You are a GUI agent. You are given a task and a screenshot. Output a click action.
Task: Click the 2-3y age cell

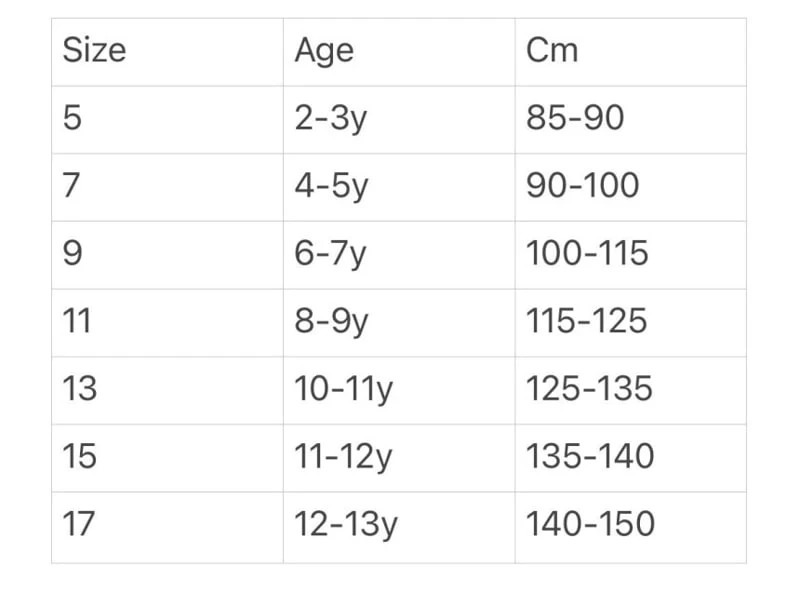click(x=331, y=119)
